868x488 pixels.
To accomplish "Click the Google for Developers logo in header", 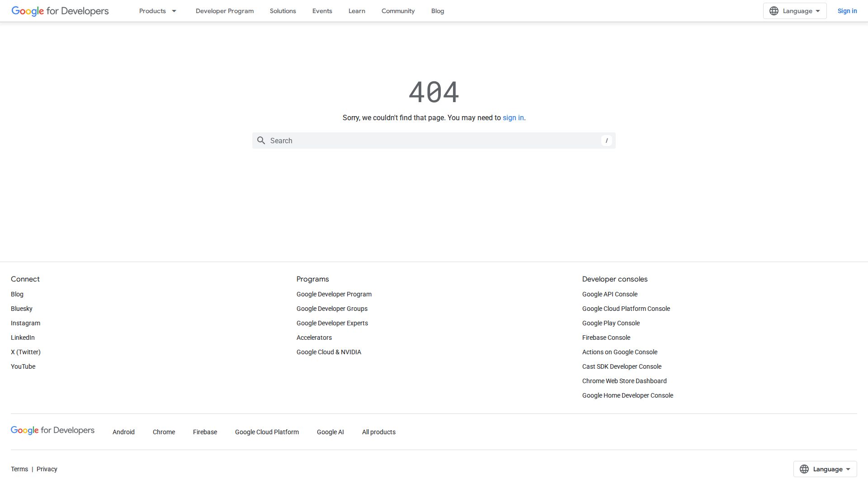I will (x=59, y=11).
